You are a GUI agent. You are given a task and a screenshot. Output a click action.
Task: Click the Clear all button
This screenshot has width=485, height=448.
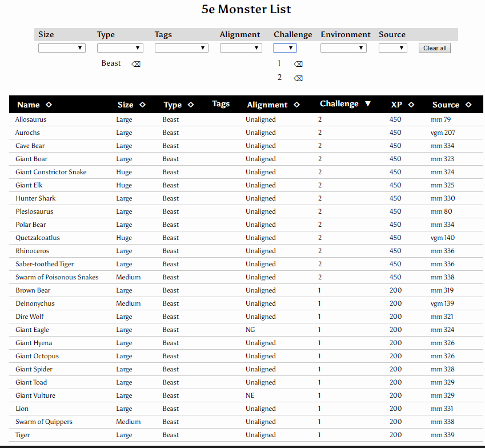pyautogui.click(x=435, y=48)
